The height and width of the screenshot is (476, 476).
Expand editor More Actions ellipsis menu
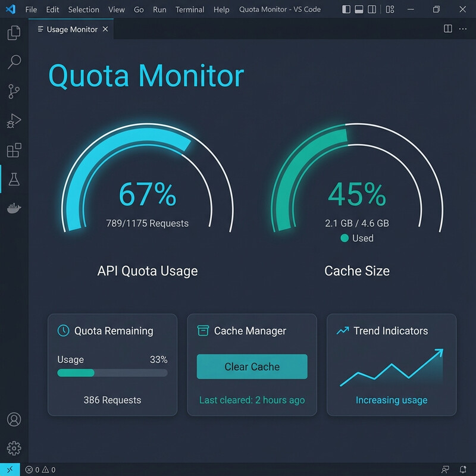click(x=462, y=29)
